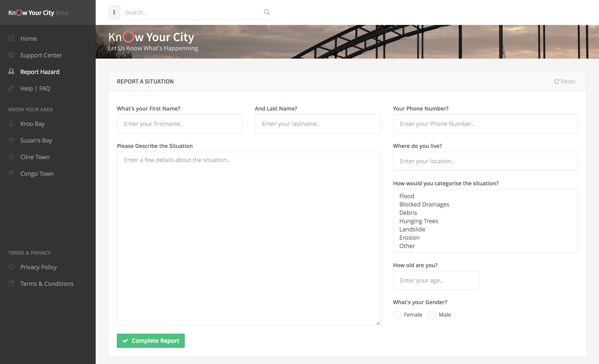This screenshot has height=364, width=599.
Task: Click the search magnifier icon
Action: [267, 12]
